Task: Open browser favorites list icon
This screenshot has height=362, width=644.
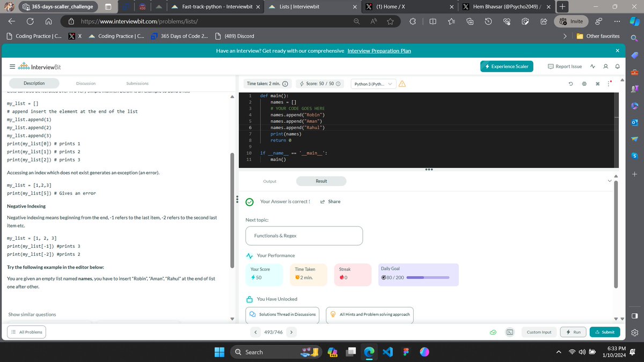Action: coord(451,21)
